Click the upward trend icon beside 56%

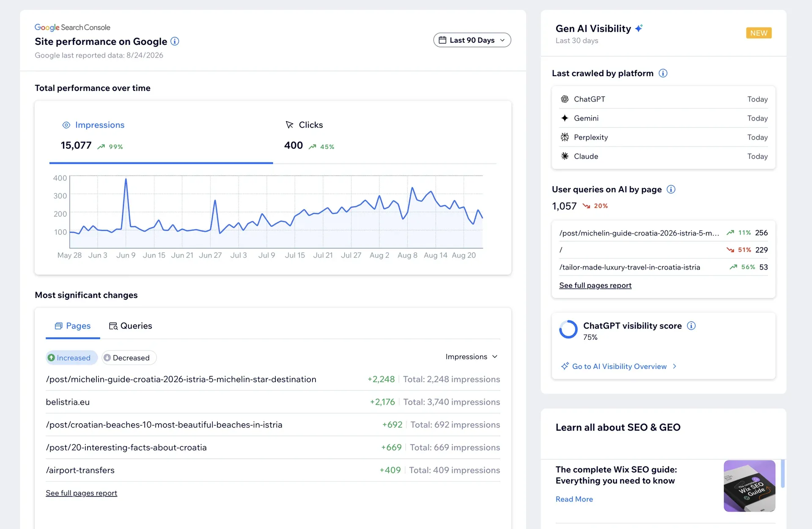point(733,267)
